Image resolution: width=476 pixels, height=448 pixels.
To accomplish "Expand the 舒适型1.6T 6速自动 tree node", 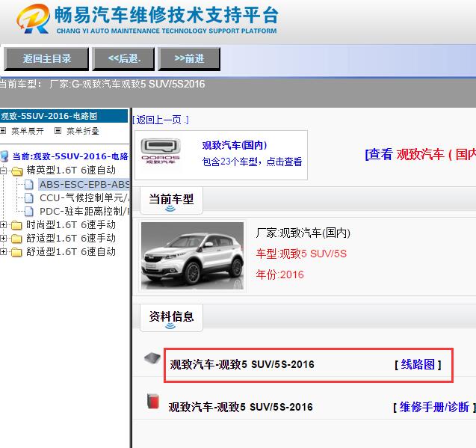I will point(3,251).
